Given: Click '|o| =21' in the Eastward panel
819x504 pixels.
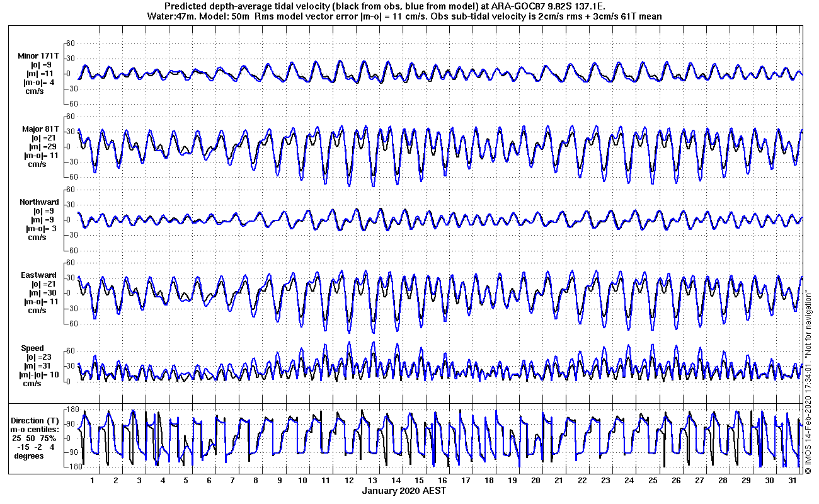Looking at the screenshot, I should (x=43, y=284).
